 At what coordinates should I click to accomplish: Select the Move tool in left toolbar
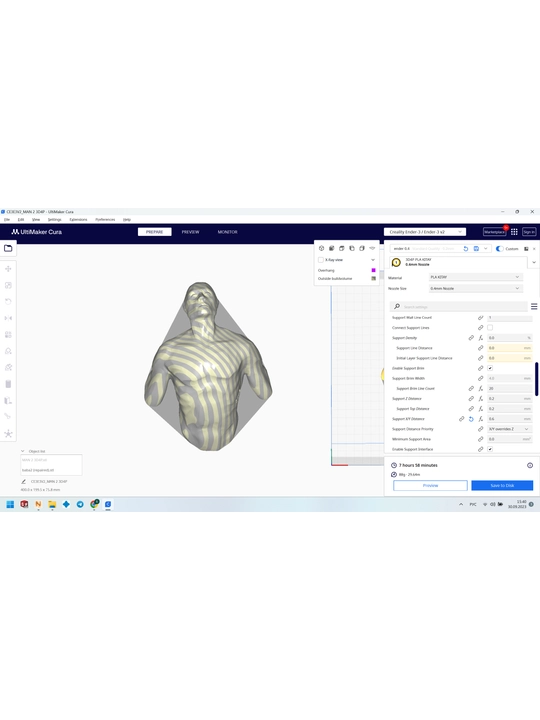[8, 269]
